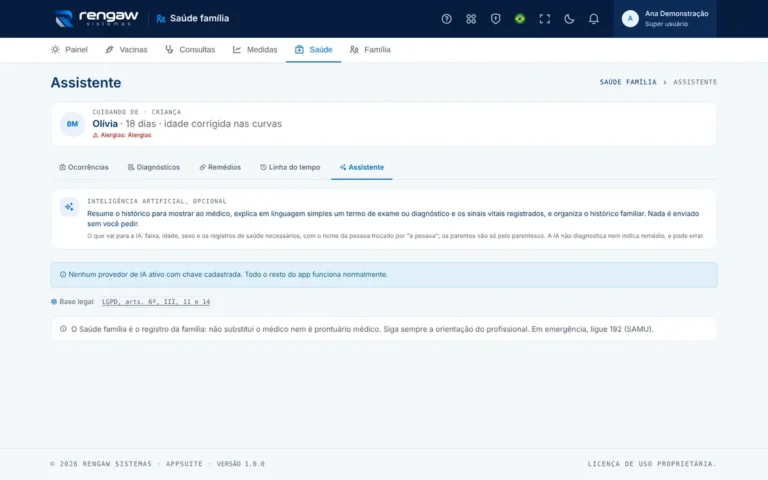This screenshot has width=768, height=480.
Task: Click the Rengaw Sistemas logo
Action: pos(96,19)
